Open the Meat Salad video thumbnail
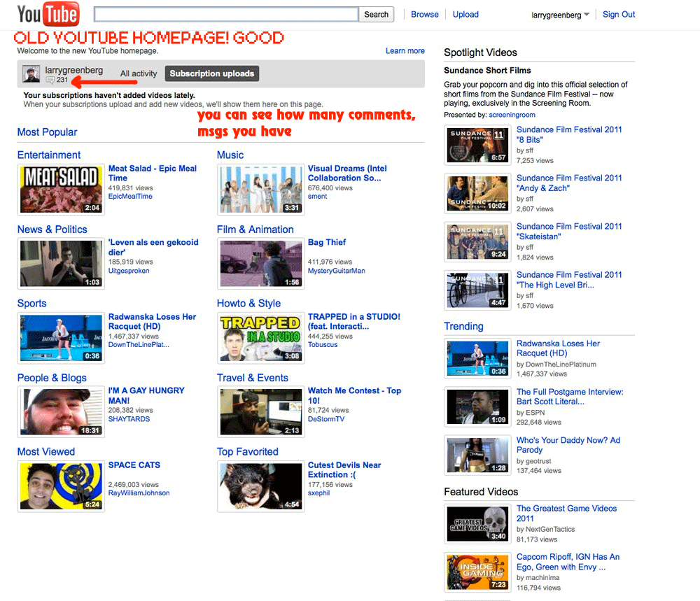 (61, 189)
